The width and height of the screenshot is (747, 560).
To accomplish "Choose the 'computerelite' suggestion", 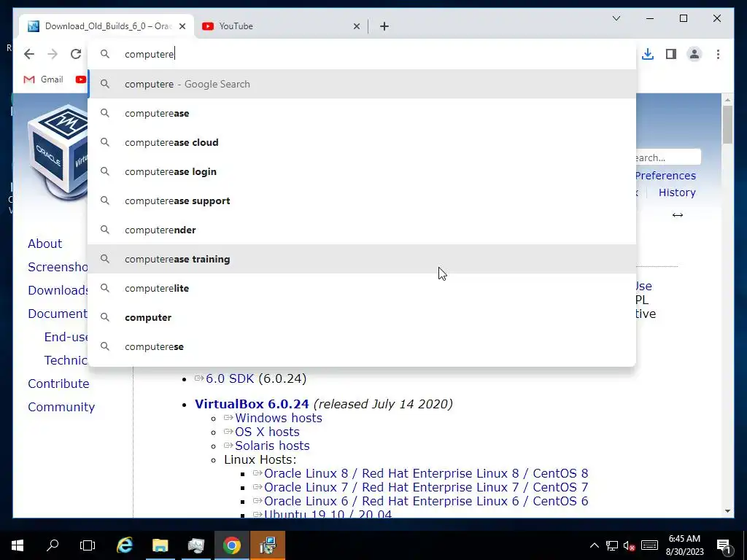I will pyautogui.click(x=362, y=288).
